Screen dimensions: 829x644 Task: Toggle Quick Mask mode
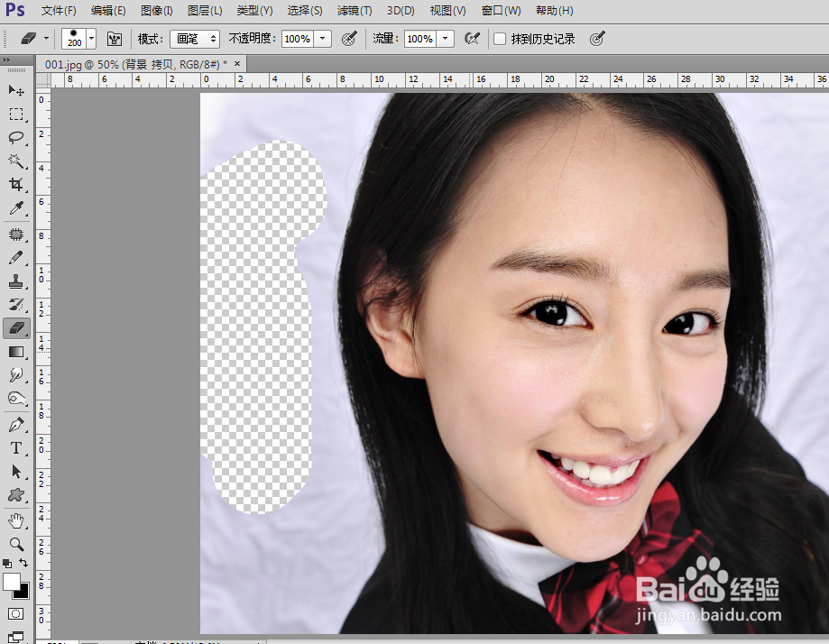[16, 613]
